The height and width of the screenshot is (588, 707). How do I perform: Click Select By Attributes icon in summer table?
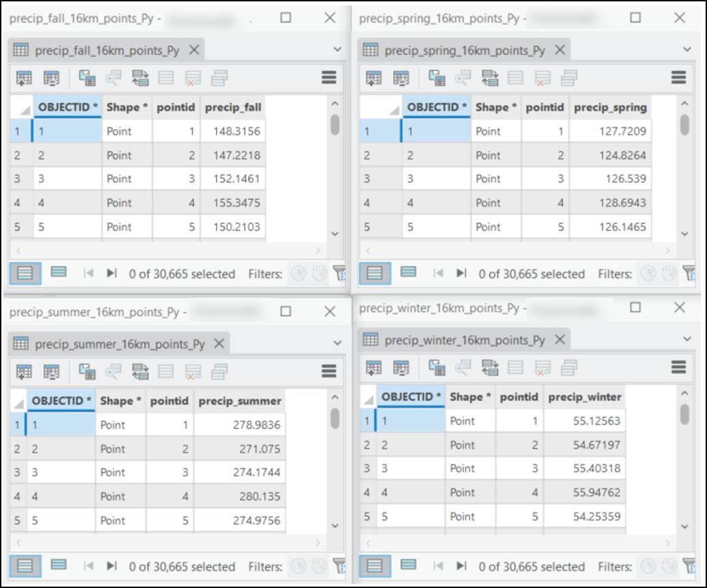point(87,372)
